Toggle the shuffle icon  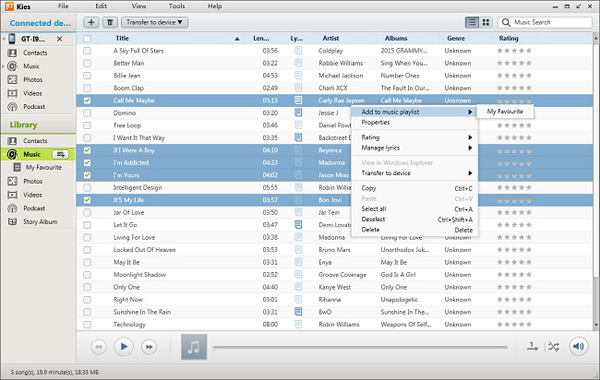pyautogui.click(x=553, y=347)
